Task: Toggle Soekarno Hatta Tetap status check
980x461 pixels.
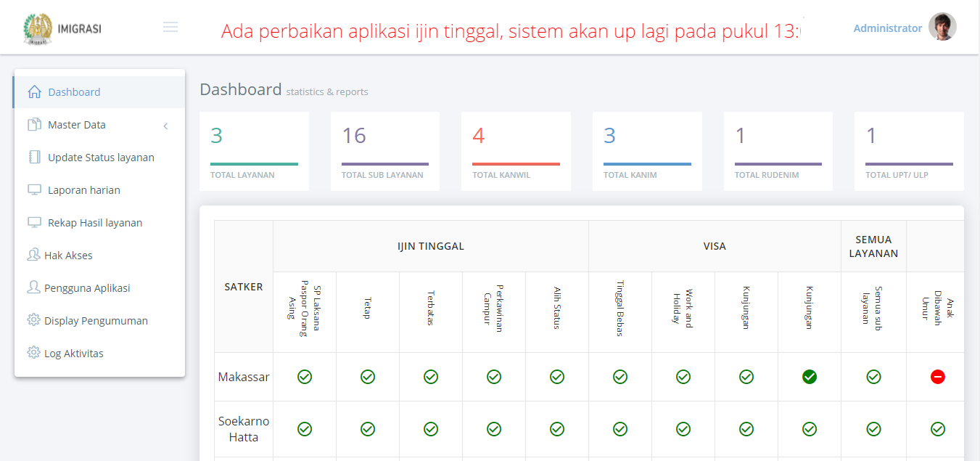Action: coord(368,429)
